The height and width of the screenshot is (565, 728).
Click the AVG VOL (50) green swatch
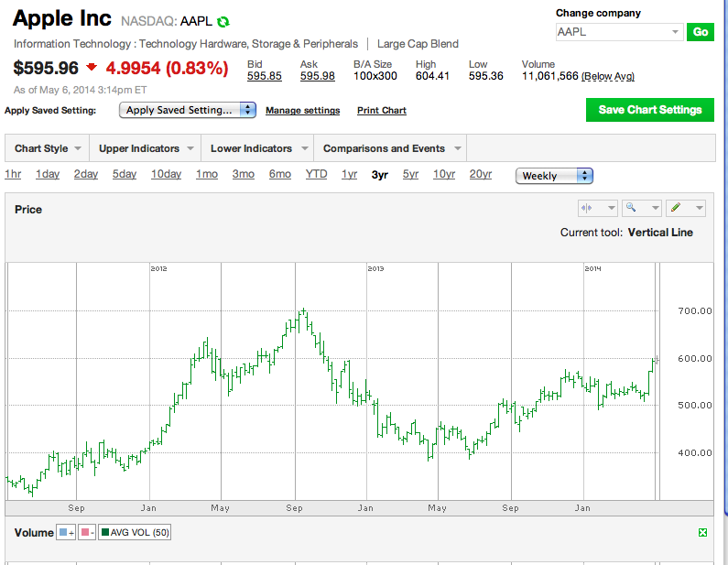point(105,533)
